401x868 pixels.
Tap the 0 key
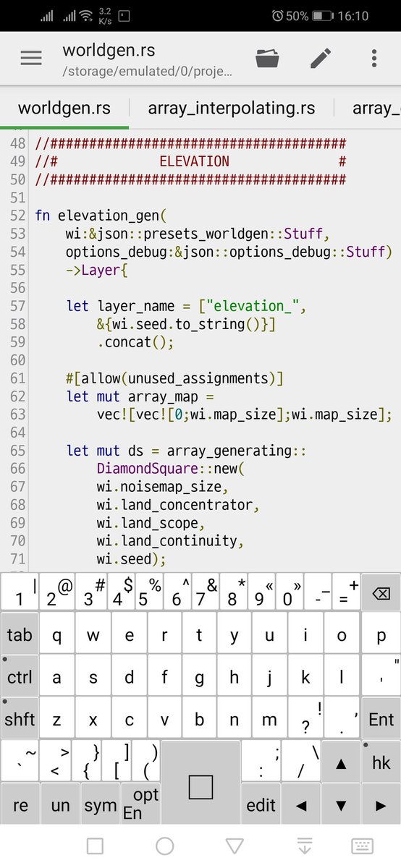click(292, 593)
